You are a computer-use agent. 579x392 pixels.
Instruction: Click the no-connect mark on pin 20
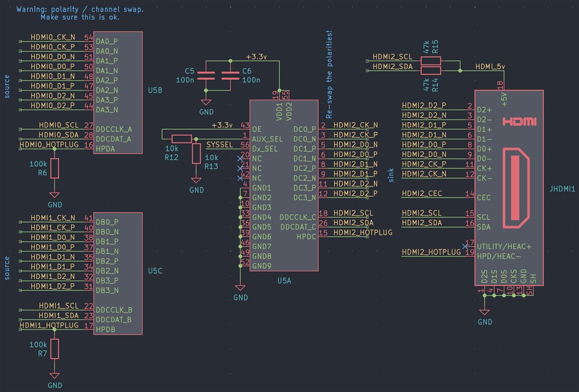(240, 159)
